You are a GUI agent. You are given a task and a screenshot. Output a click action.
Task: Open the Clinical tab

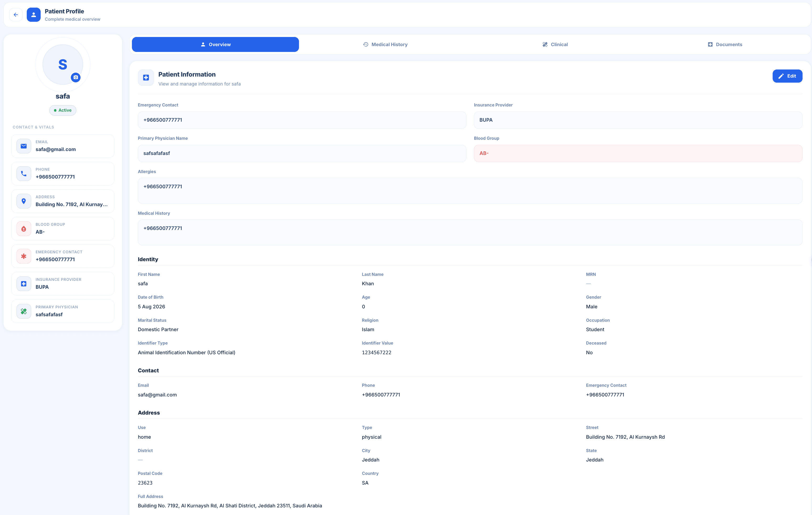[555, 45]
